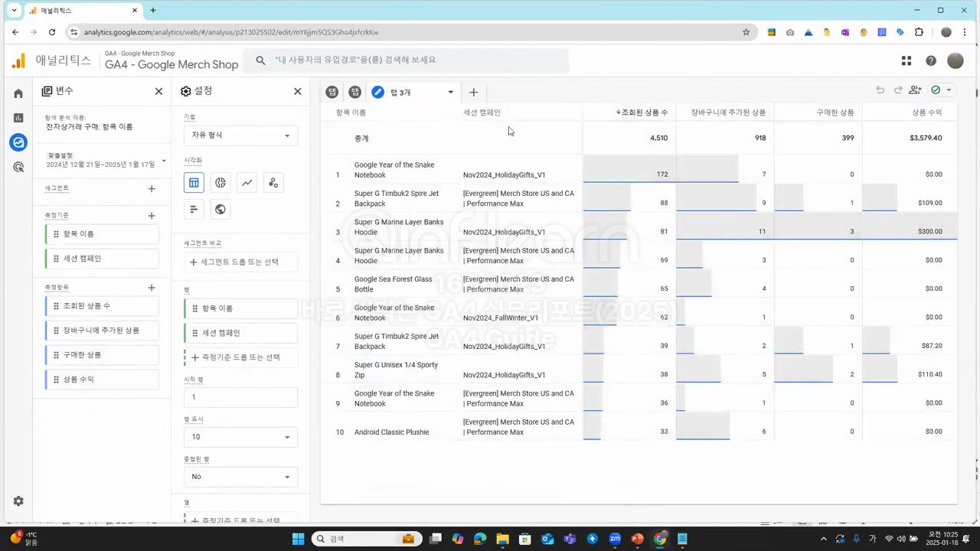Screen dimensions: 980x551
Task: Focus the Analytics search box
Action: [x=406, y=60]
